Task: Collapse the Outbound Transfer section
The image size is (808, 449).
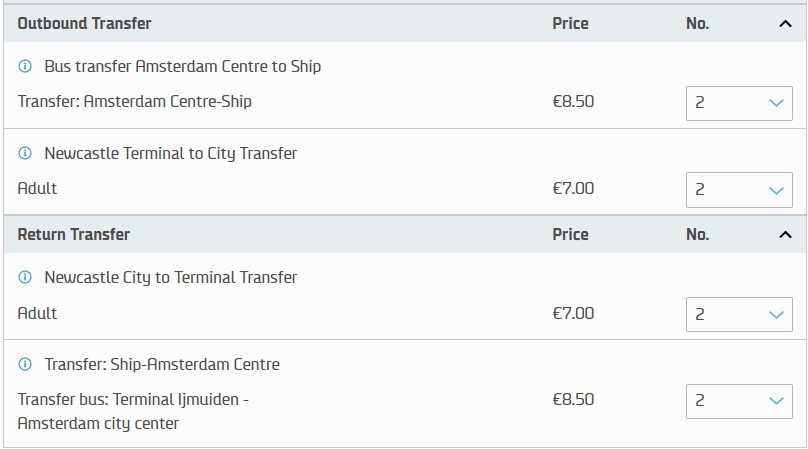Action: 785,24
